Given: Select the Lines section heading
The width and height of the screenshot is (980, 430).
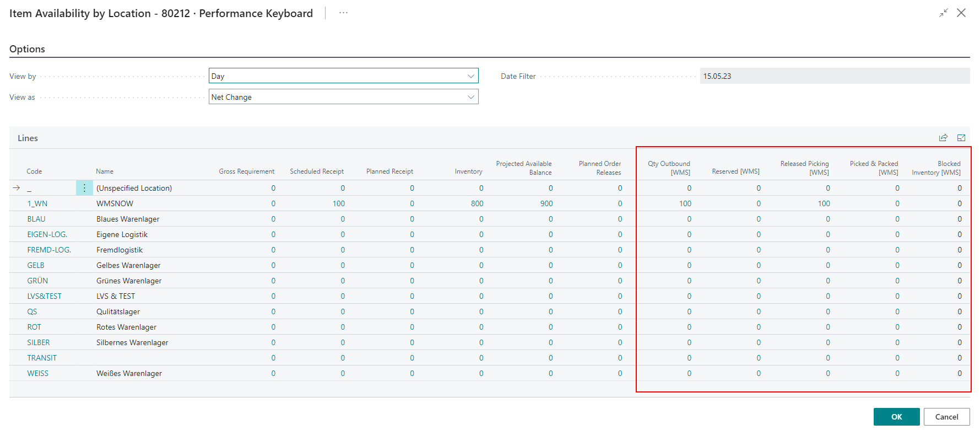Looking at the screenshot, I should coord(28,138).
